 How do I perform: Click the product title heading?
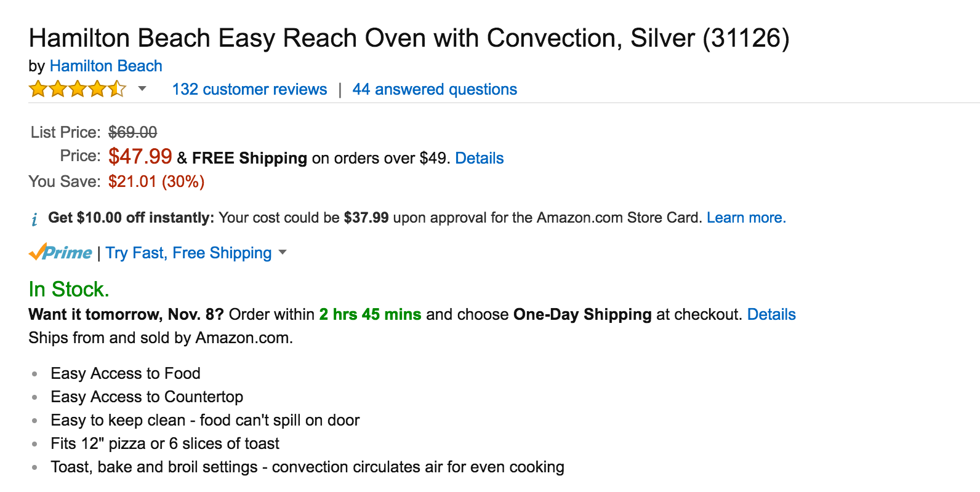[x=409, y=38]
